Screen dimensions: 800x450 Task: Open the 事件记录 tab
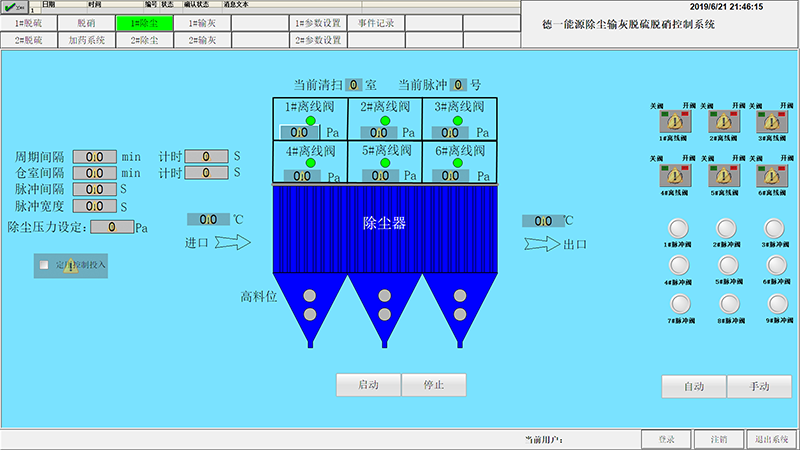coord(376,22)
